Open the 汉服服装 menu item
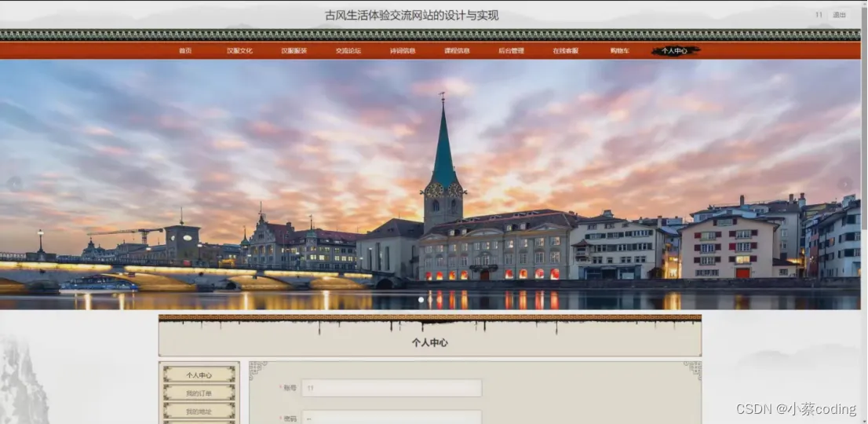Screen dimensions: 868x424 coord(294,51)
